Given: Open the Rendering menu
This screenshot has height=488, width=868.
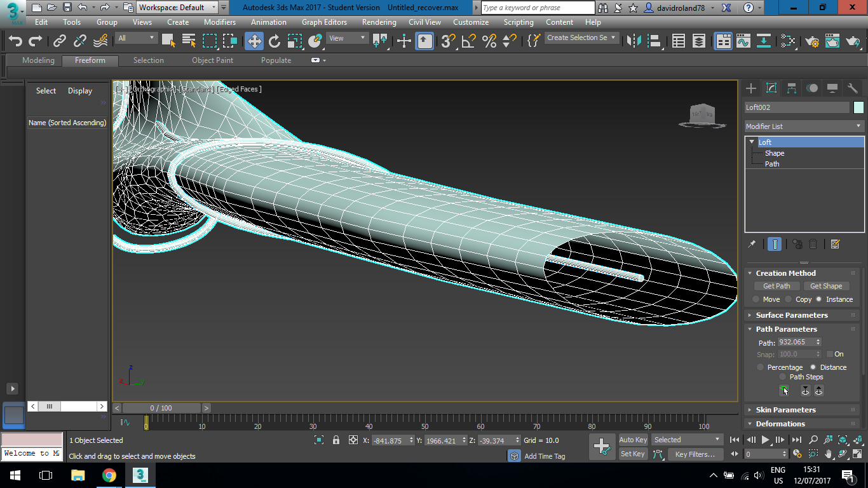Looking at the screenshot, I should click(x=379, y=22).
